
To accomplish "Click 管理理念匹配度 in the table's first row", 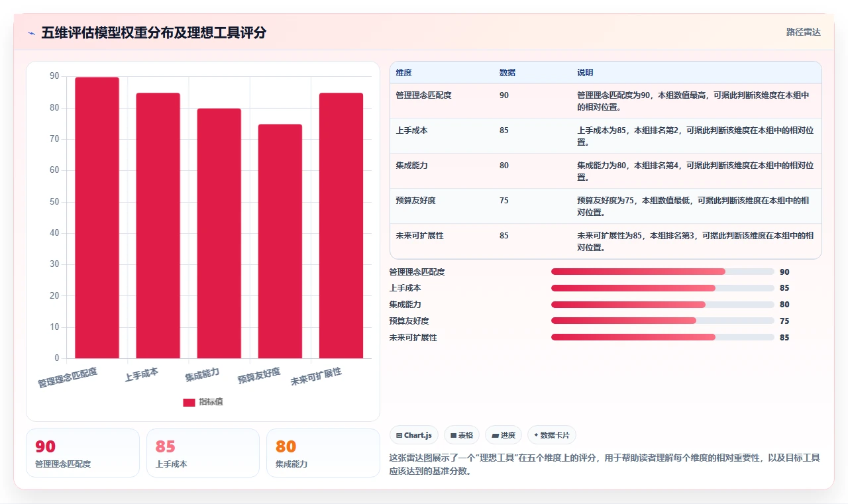I will click(423, 95).
